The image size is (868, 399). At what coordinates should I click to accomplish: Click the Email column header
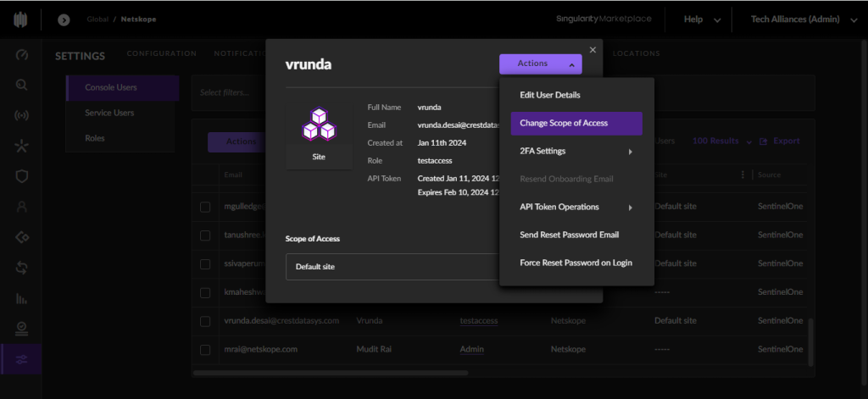click(233, 175)
